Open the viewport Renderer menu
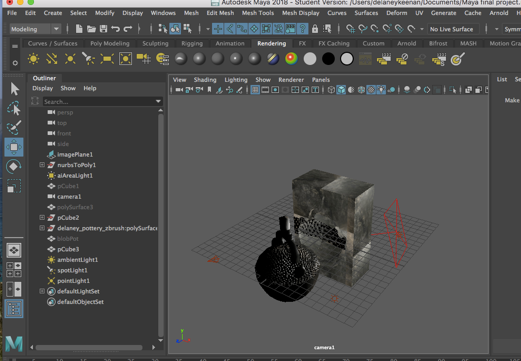Screen dimensions: 521x361 click(291, 80)
